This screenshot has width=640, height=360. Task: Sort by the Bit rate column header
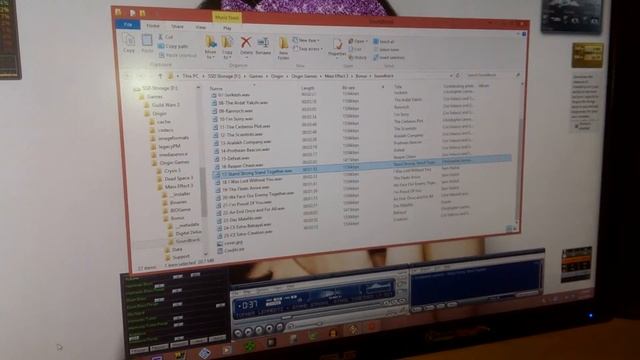click(348, 87)
